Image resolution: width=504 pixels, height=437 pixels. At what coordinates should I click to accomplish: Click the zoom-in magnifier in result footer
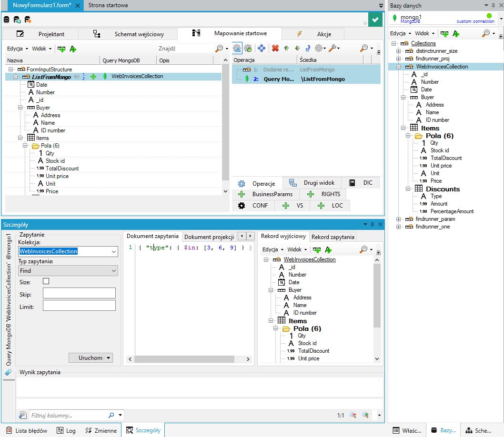pyautogui.click(x=365, y=415)
